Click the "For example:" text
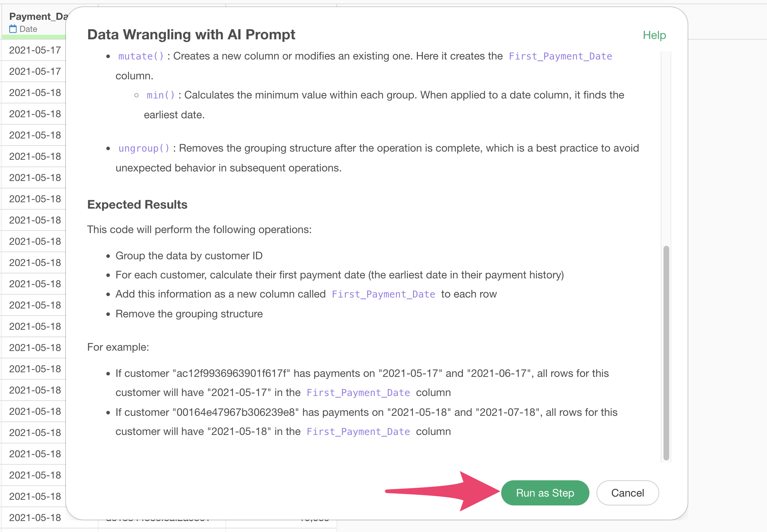The width and height of the screenshot is (767, 532). [x=118, y=347]
